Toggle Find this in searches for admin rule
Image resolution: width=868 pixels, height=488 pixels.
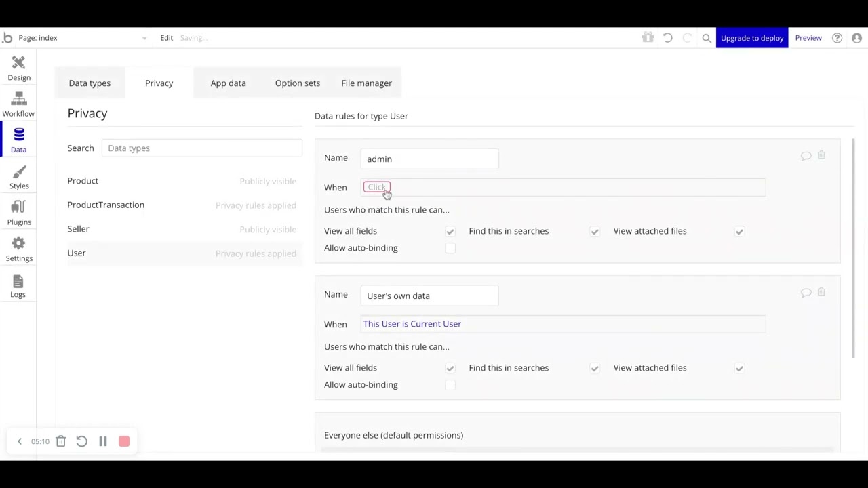[x=595, y=231]
